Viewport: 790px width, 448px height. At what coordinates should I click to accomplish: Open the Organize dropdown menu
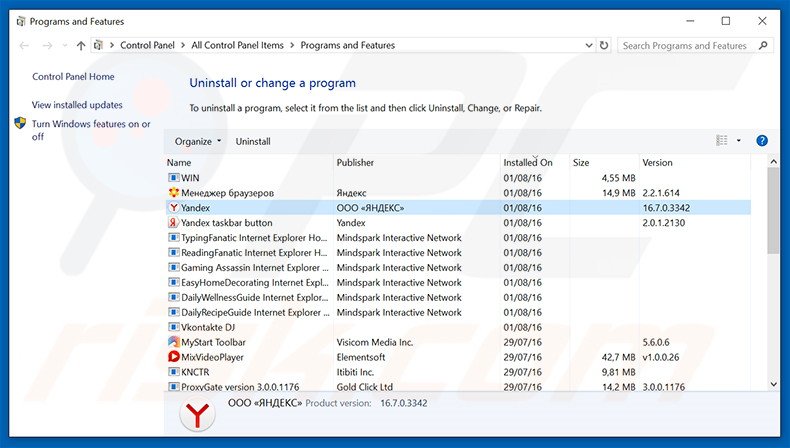point(198,142)
